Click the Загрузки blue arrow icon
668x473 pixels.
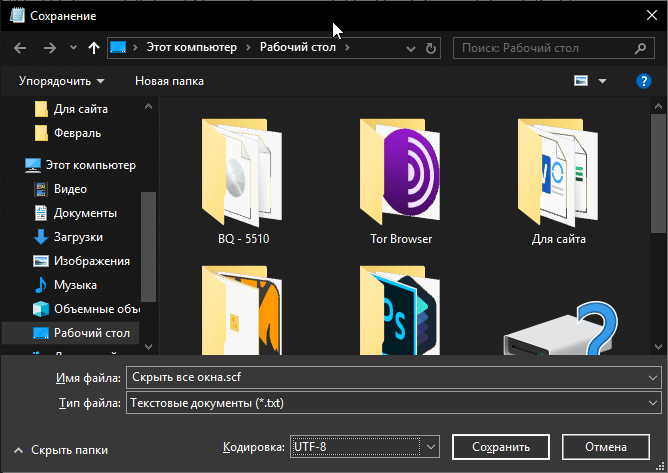[41, 237]
